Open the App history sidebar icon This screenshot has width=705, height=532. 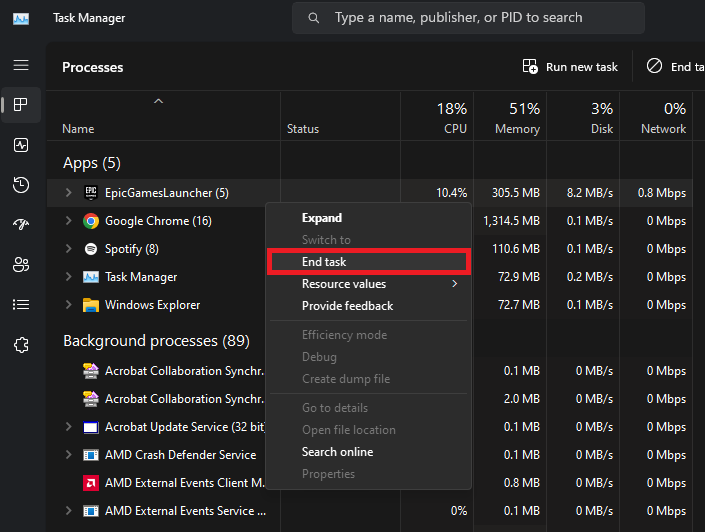click(21, 185)
